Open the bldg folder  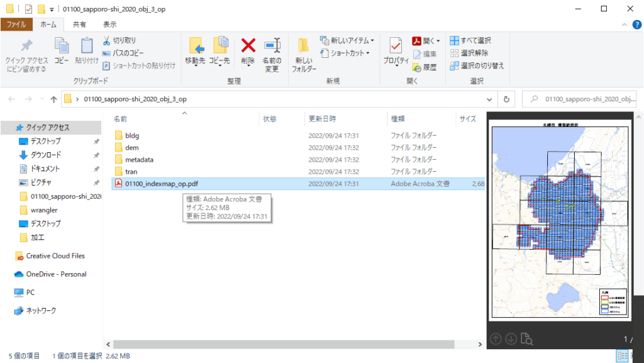point(131,135)
